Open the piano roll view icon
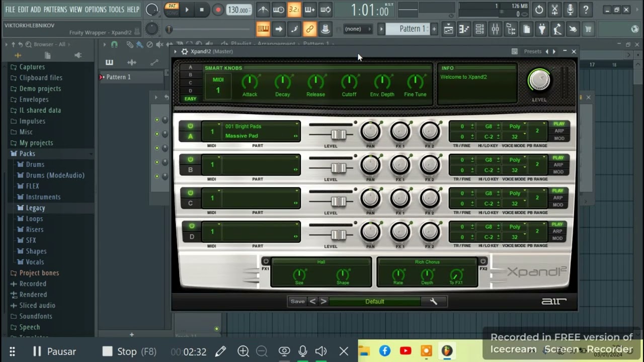Viewport: 644px width, 362px height. (464, 29)
